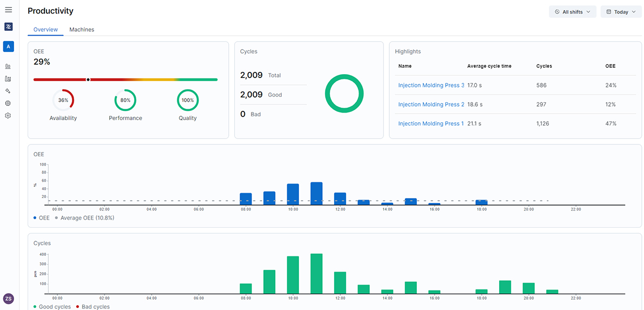Expand the Today date range dropdown

click(x=621, y=12)
